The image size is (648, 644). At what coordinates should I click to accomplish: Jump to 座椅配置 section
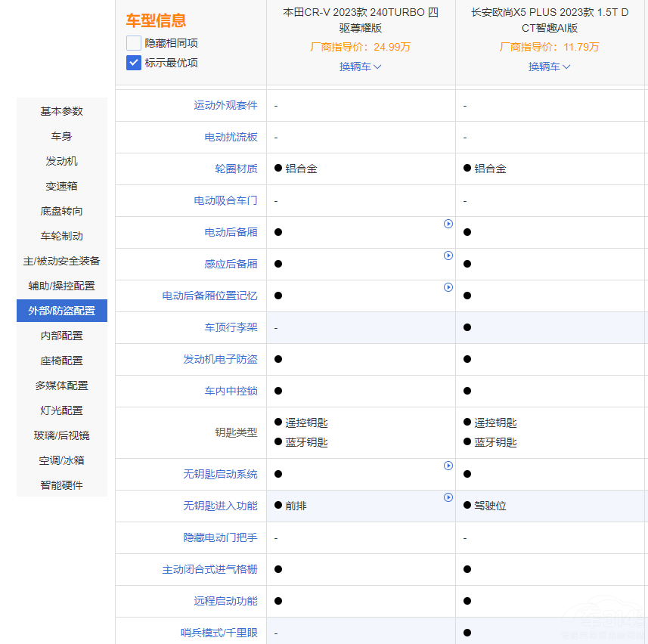[62, 361]
